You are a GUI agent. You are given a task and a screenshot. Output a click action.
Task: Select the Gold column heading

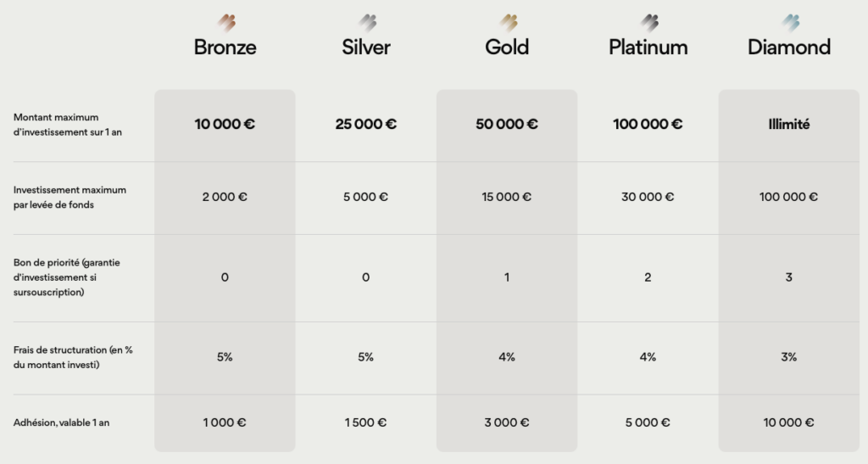click(x=507, y=47)
